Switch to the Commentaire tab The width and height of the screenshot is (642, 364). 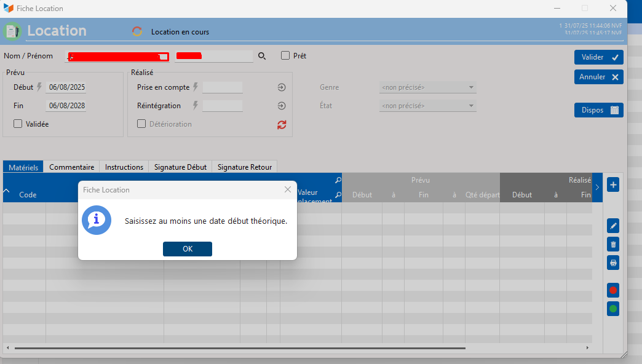coord(71,167)
